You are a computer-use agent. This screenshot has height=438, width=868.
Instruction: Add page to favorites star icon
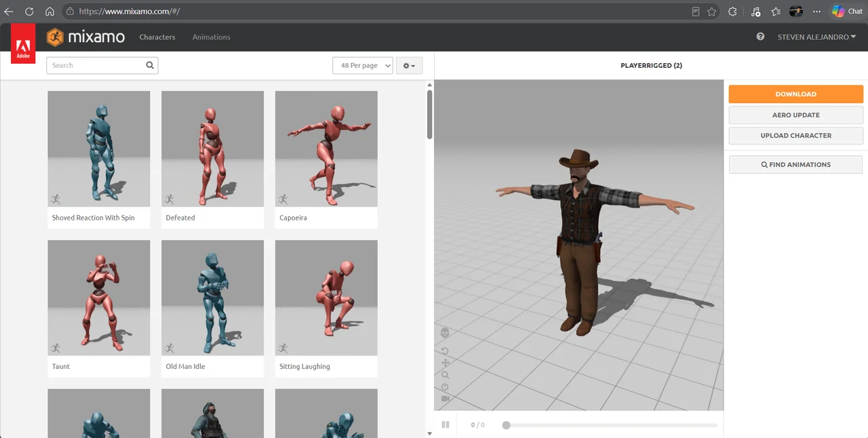711,12
